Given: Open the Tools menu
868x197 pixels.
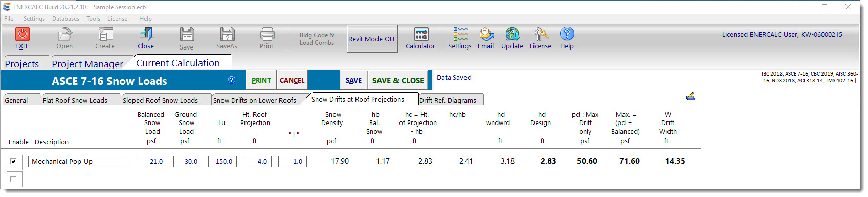Looking at the screenshot, I should pos(94,19).
